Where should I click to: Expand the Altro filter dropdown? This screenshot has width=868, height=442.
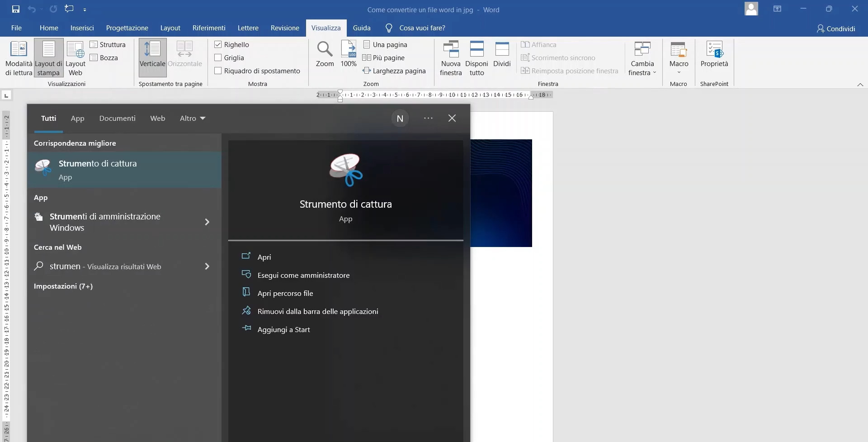click(193, 119)
